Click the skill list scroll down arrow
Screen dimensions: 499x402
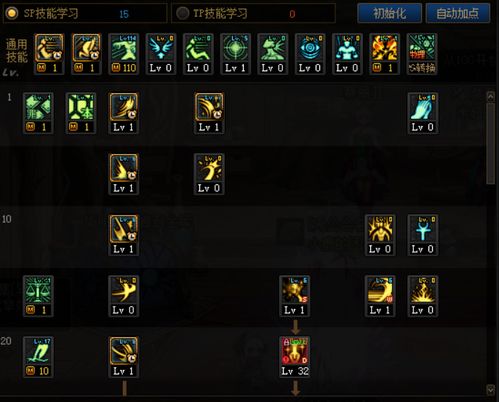(491, 390)
